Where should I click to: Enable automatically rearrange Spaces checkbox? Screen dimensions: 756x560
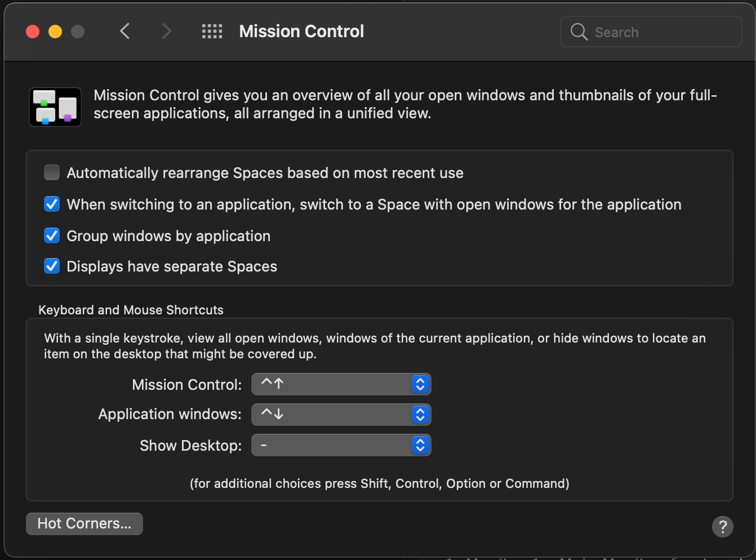coord(52,172)
